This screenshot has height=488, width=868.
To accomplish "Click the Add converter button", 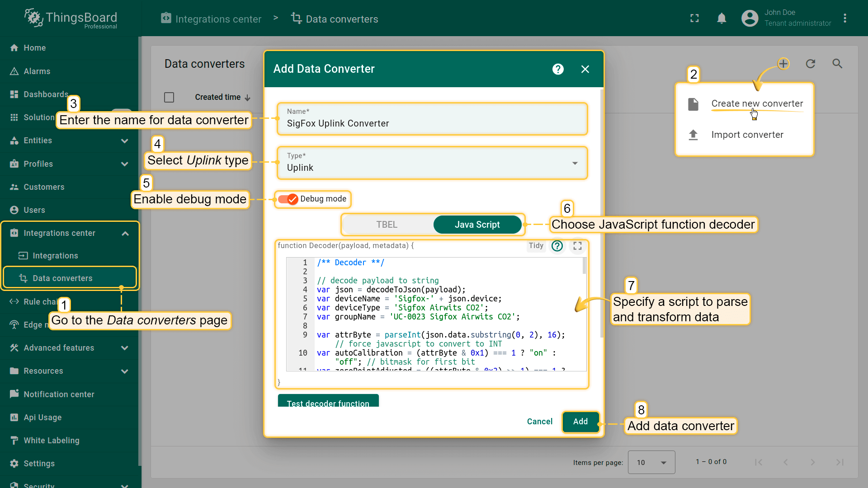I will point(580,421).
